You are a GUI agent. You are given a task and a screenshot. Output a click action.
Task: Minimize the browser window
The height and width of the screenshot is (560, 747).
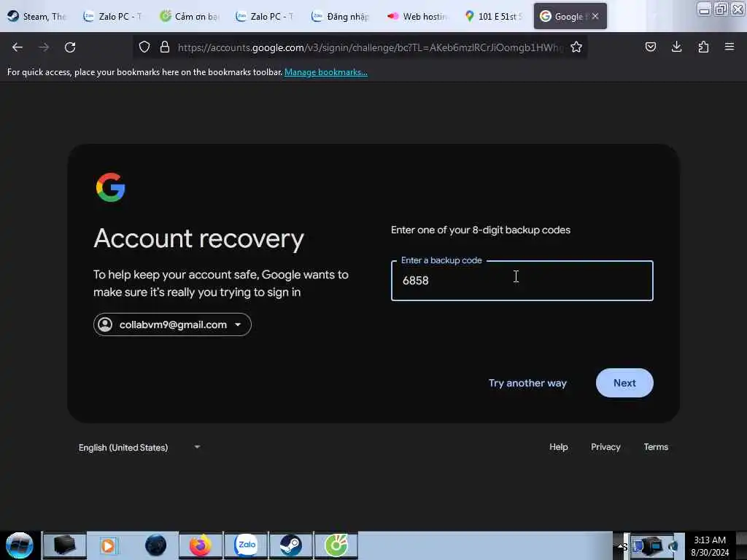click(704, 9)
